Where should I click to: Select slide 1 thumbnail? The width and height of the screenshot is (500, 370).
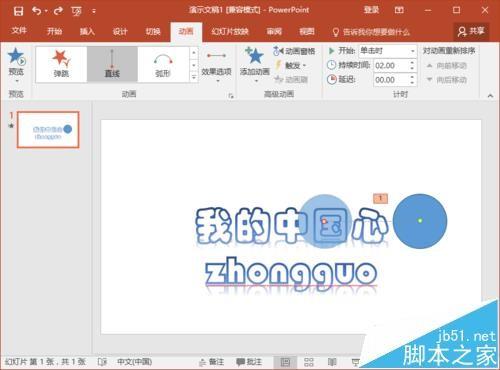[48, 130]
